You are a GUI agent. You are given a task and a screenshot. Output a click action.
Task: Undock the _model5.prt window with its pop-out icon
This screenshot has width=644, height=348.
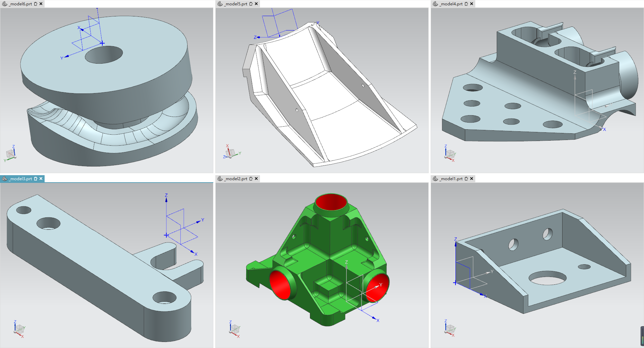click(x=251, y=4)
